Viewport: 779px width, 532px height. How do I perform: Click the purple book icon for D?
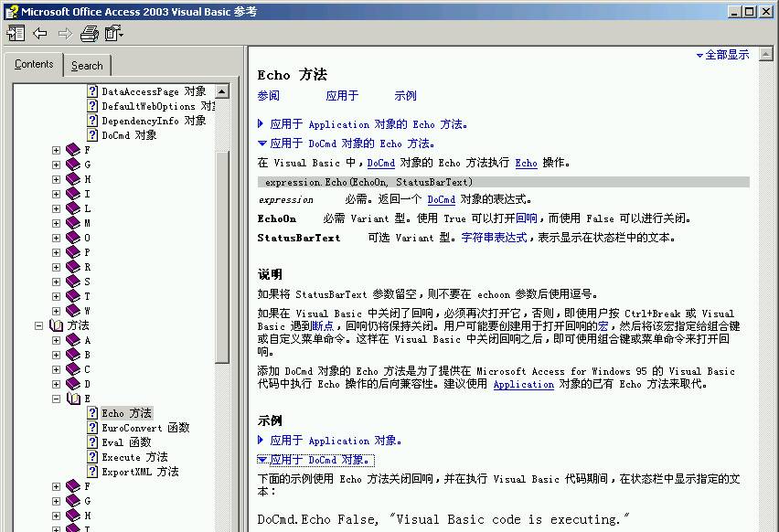pyautogui.click(x=73, y=384)
